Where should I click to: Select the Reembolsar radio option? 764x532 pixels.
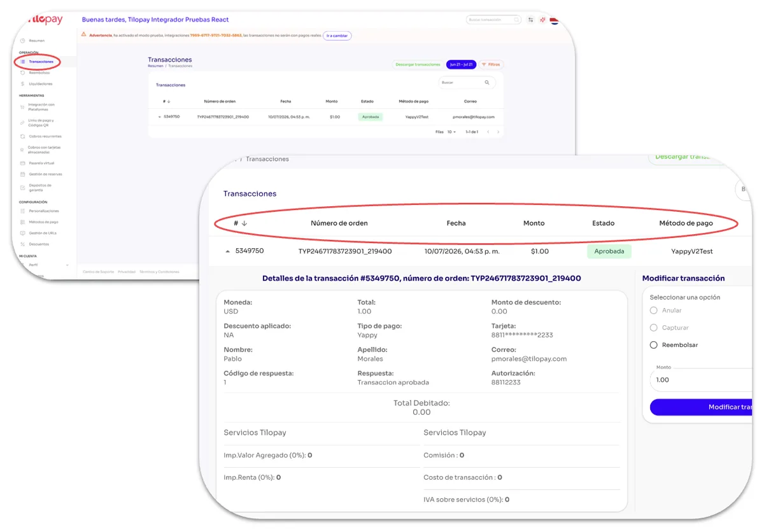tap(653, 345)
